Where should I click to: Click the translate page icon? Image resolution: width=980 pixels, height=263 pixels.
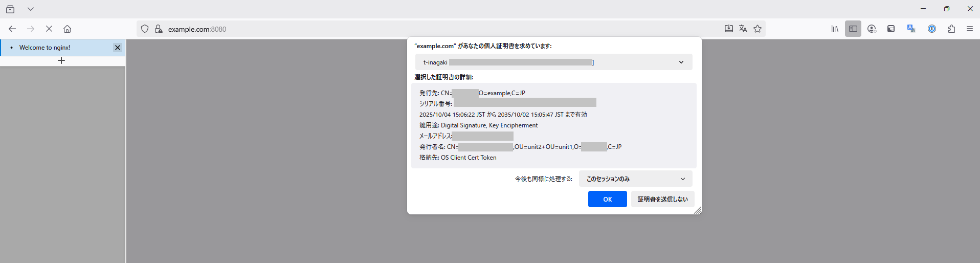coord(743,29)
